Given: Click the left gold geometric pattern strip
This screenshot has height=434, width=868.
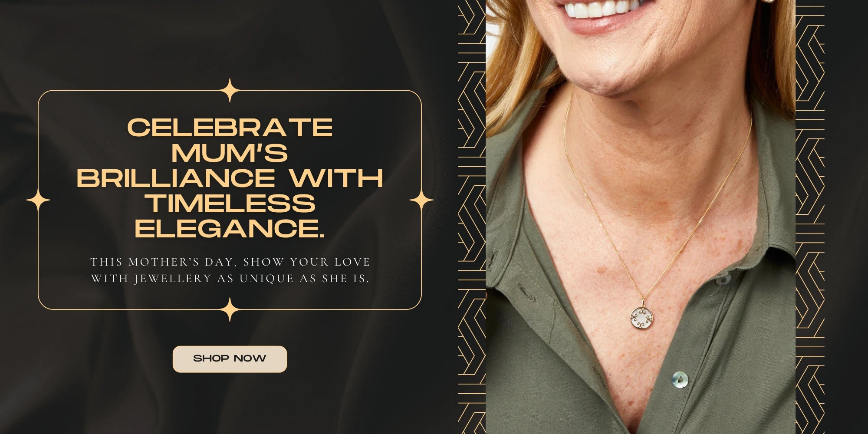Looking at the screenshot, I should tap(472, 217).
